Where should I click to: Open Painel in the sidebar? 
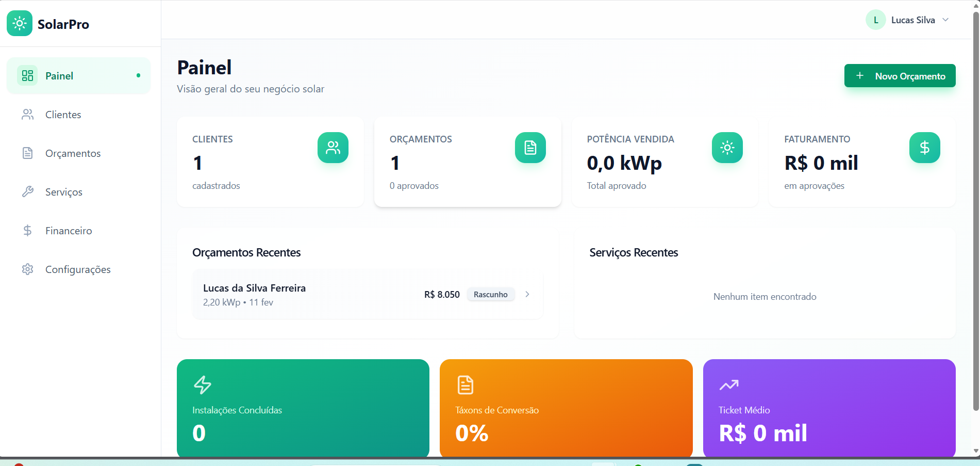point(78,76)
